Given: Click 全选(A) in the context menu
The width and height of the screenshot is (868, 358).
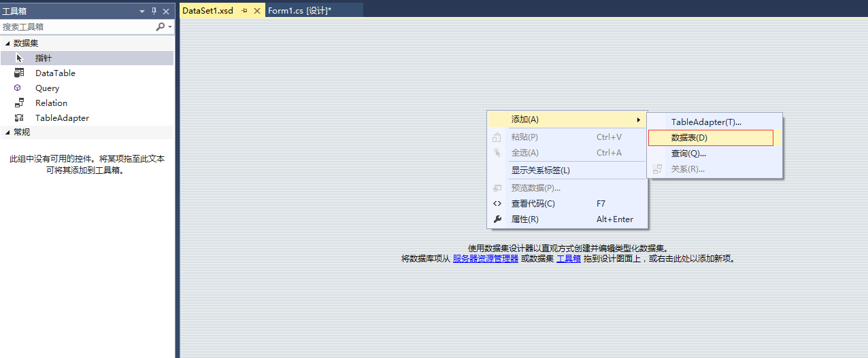Looking at the screenshot, I should pyautogui.click(x=567, y=152).
